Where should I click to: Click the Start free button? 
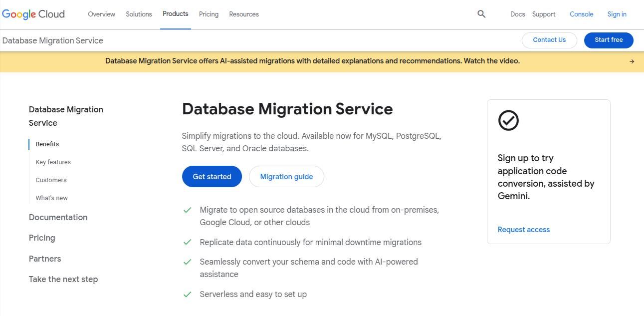point(609,40)
